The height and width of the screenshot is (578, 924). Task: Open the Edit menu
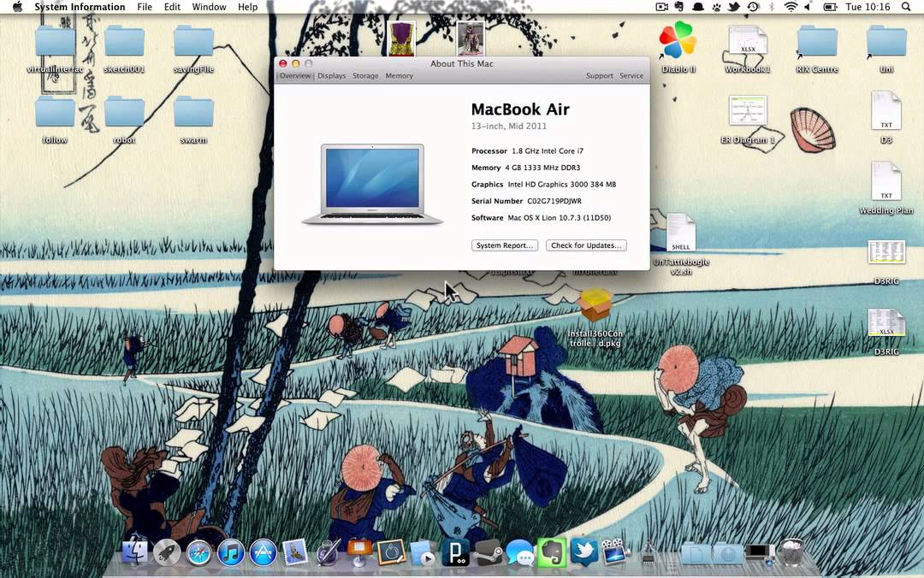tap(172, 7)
